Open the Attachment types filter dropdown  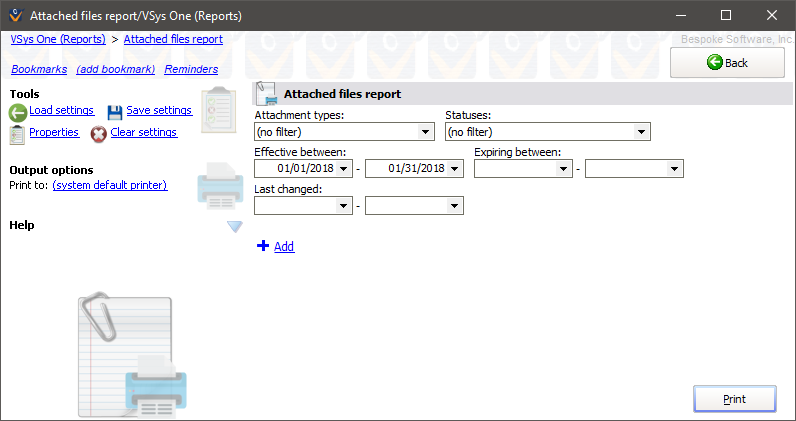tap(426, 131)
